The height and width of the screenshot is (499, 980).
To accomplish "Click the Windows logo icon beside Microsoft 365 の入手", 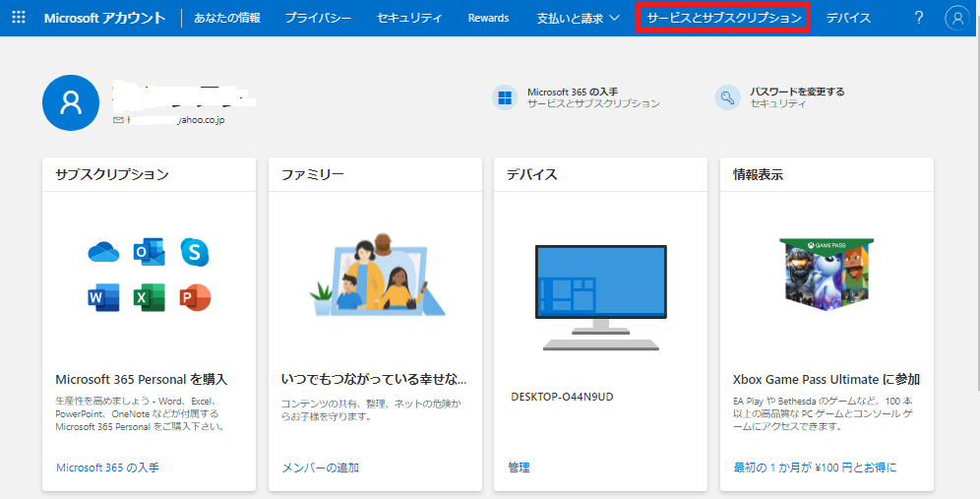I will point(505,97).
